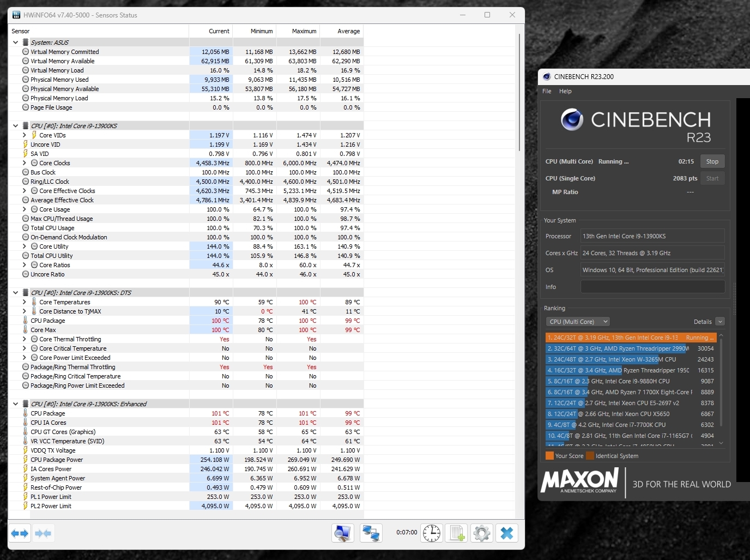
Task: Expand the Core VIDs row
Action: pyautogui.click(x=25, y=135)
